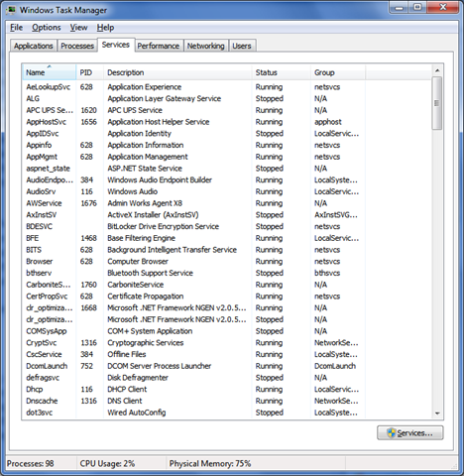Select the Dhcp service
Image resolution: width=464 pixels, height=476 pixels.
[35, 390]
